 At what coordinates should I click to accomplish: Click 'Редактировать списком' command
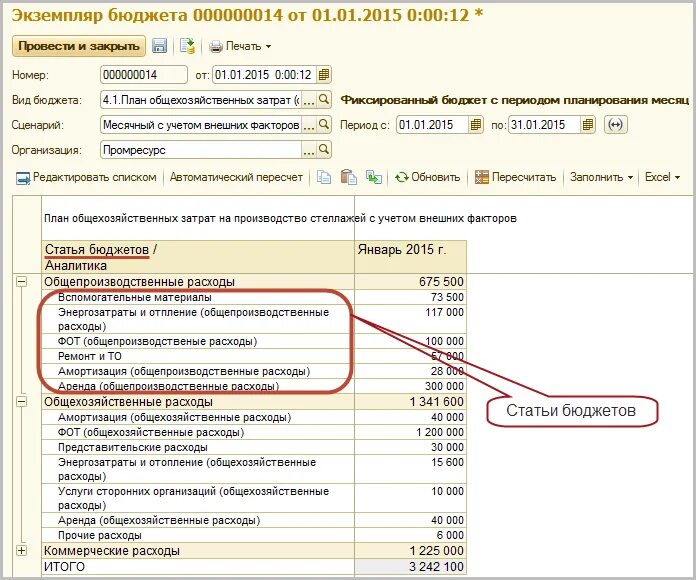pyautogui.click(x=86, y=178)
